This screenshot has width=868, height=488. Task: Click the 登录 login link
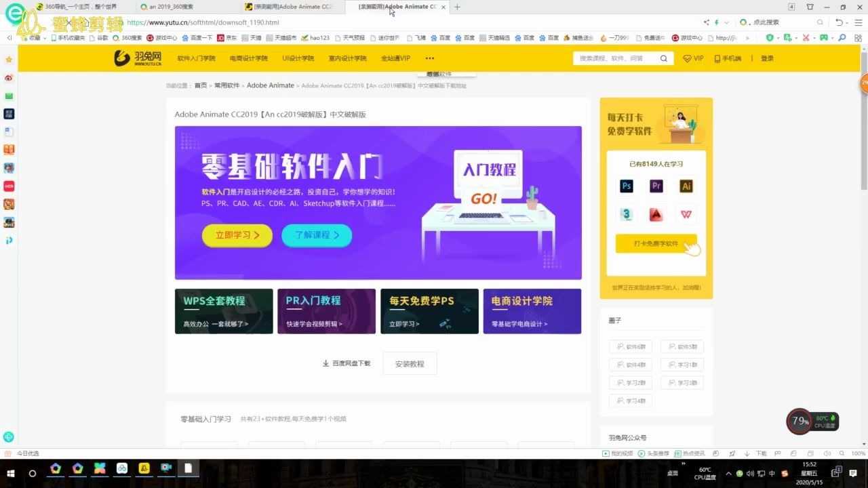[x=767, y=59]
